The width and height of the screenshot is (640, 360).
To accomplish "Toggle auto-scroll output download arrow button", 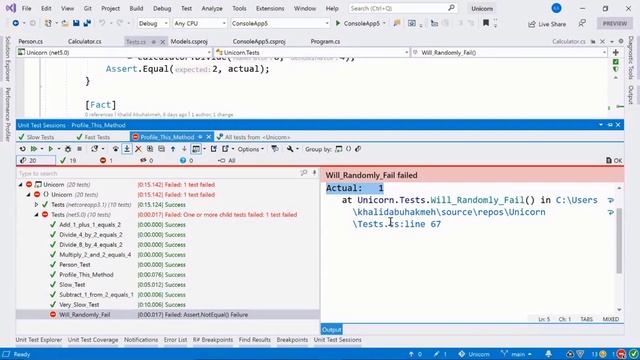I will click(x=127, y=149).
